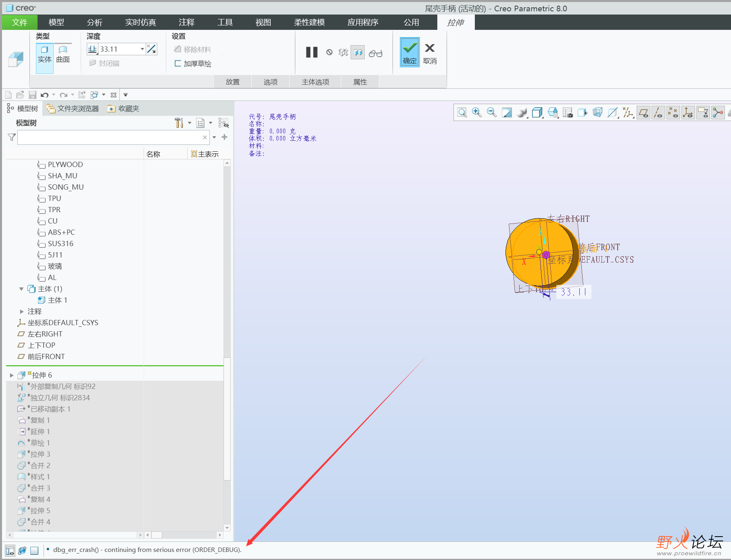Cancel the extrude with 取消
The height and width of the screenshot is (560, 731).
coord(430,54)
